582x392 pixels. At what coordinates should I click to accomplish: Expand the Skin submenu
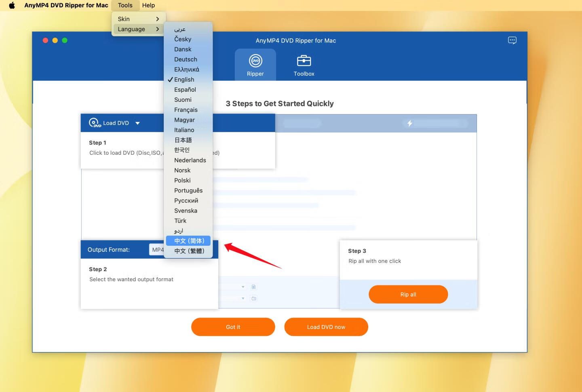tap(138, 19)
